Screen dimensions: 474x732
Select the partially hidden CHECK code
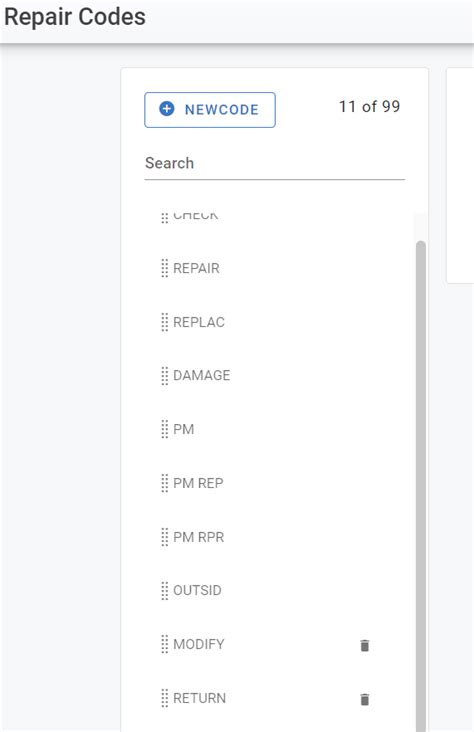tap(195, 216)
